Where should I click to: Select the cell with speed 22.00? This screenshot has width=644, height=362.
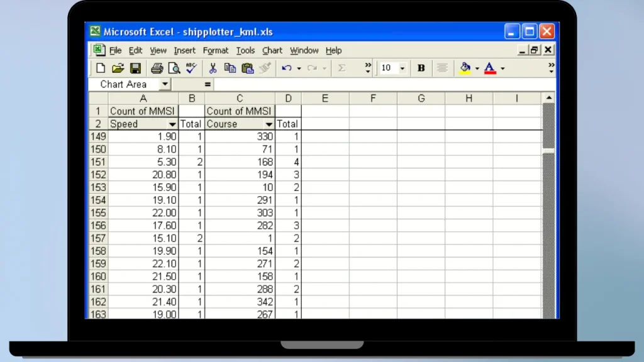(x=143, y=213)
